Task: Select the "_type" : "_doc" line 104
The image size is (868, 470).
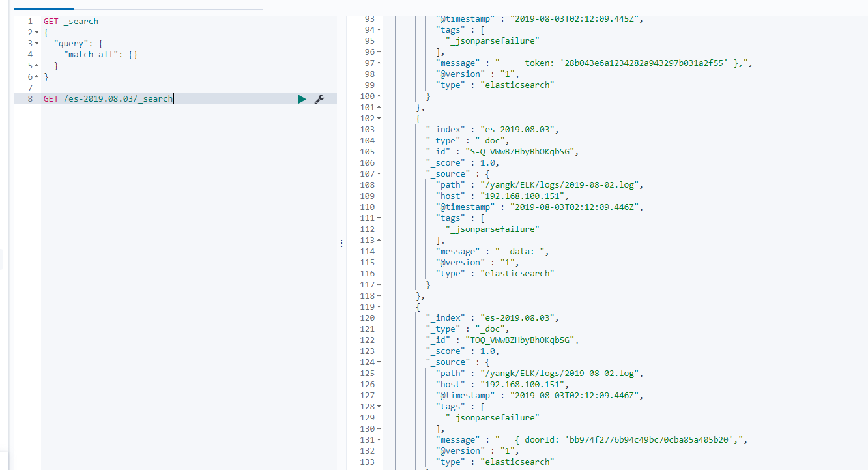Action: coord(468,141)
